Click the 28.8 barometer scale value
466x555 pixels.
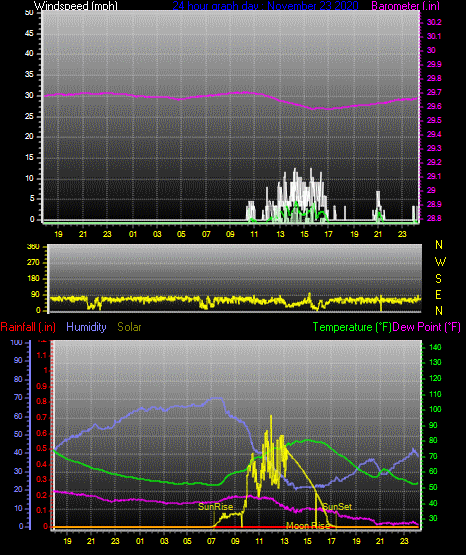[x=434, y=218]
